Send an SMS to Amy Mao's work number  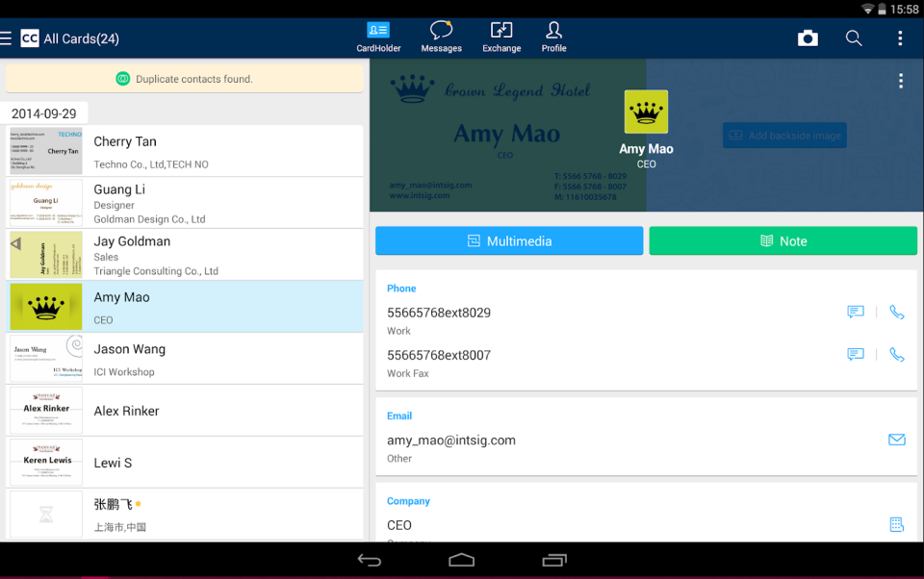tap(856, 312)
